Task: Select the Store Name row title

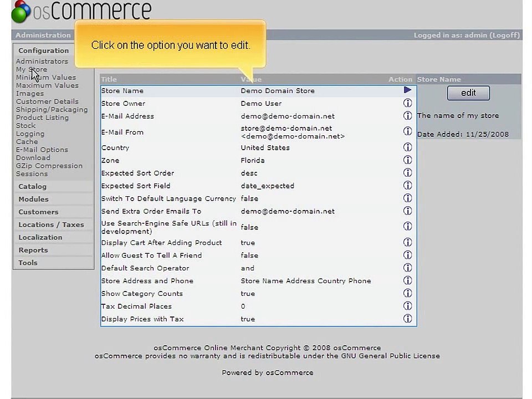Action: [x=122, y=90]
